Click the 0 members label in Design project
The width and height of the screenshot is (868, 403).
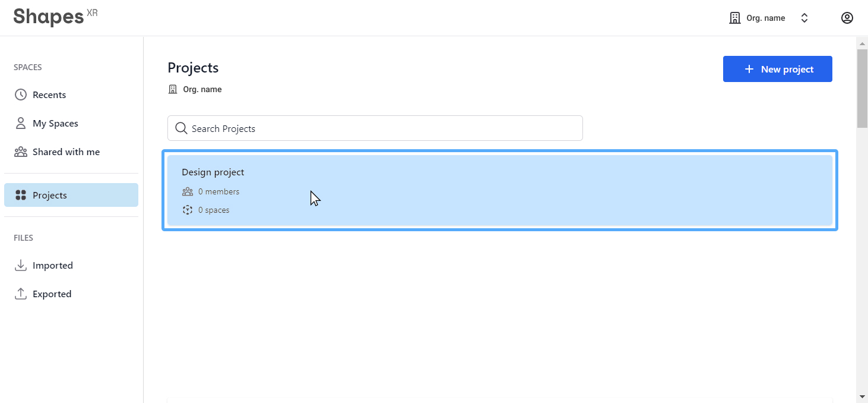(x=218, y=191)
